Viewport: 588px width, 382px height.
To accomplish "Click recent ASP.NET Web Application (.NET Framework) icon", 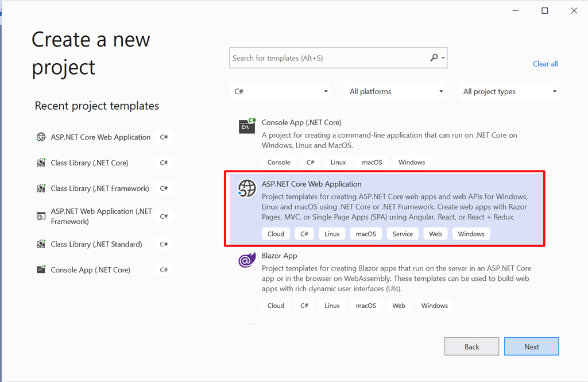I will tap(41, 217).
